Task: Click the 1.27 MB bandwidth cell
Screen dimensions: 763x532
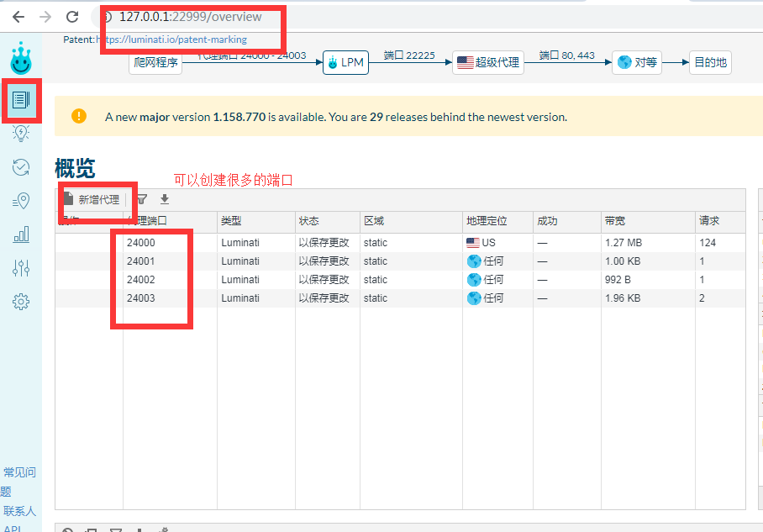Action: (x=624, y=243)
